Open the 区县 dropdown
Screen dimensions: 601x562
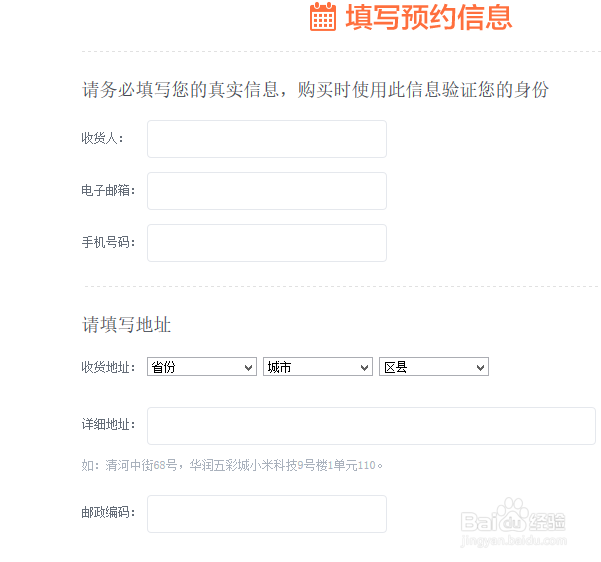pos(434,367)
